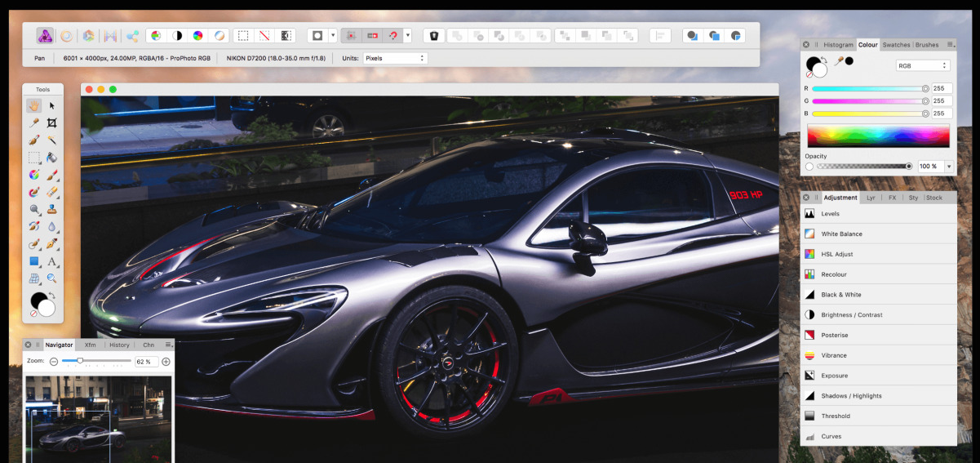
Task: Switch to the Histogram tab
Action: [838, 45]
